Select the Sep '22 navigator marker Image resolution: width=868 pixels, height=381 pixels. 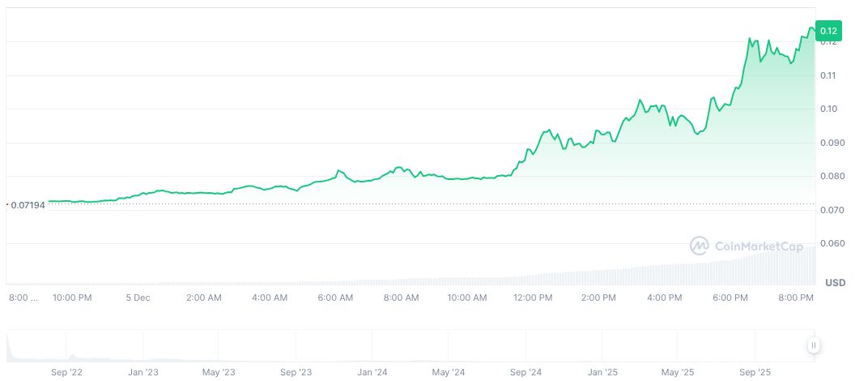coord(66,372)
